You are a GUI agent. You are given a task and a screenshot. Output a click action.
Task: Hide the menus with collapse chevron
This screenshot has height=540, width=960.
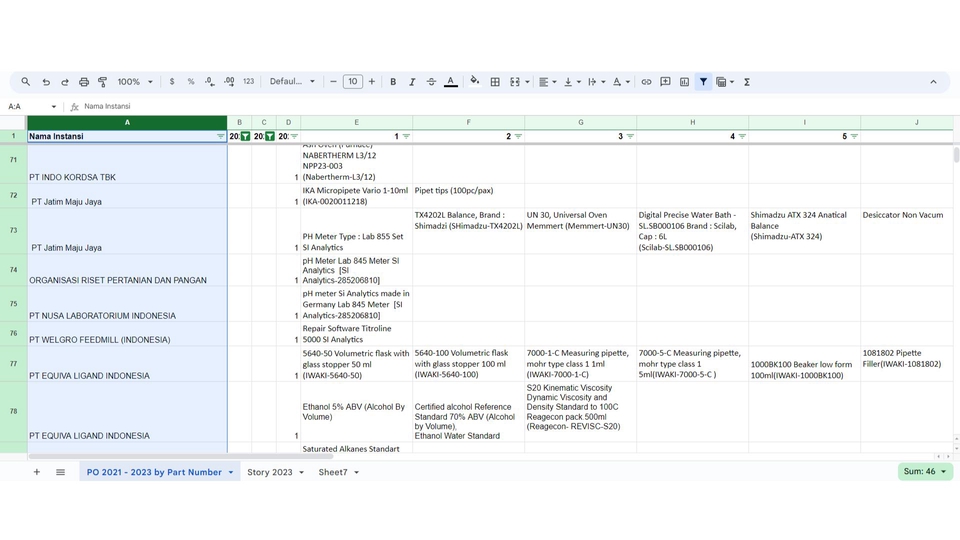pos(933,81)
